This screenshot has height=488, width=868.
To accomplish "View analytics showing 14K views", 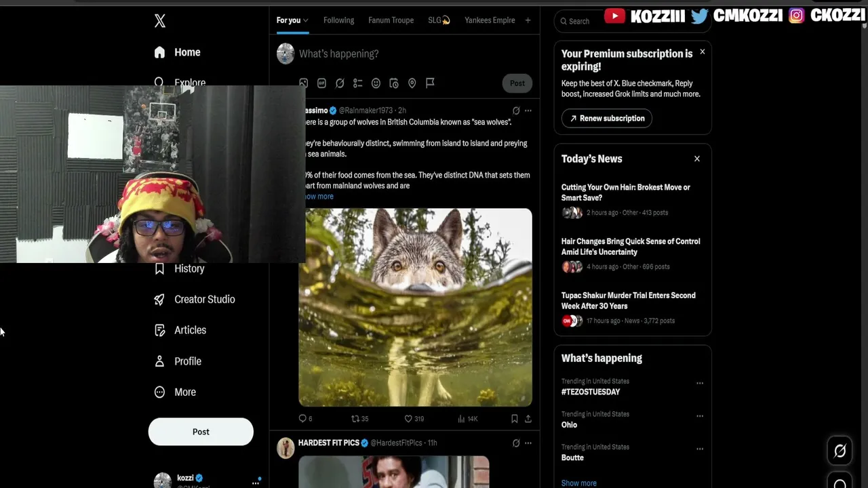I will click(468, 419).
